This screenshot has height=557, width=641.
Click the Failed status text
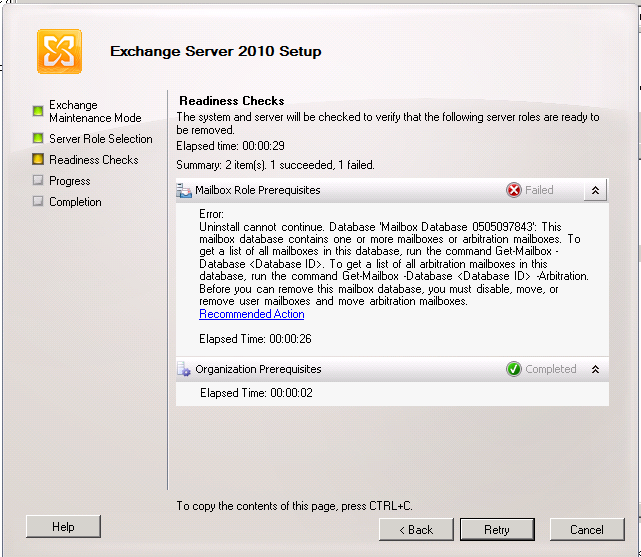pos(539,190)
